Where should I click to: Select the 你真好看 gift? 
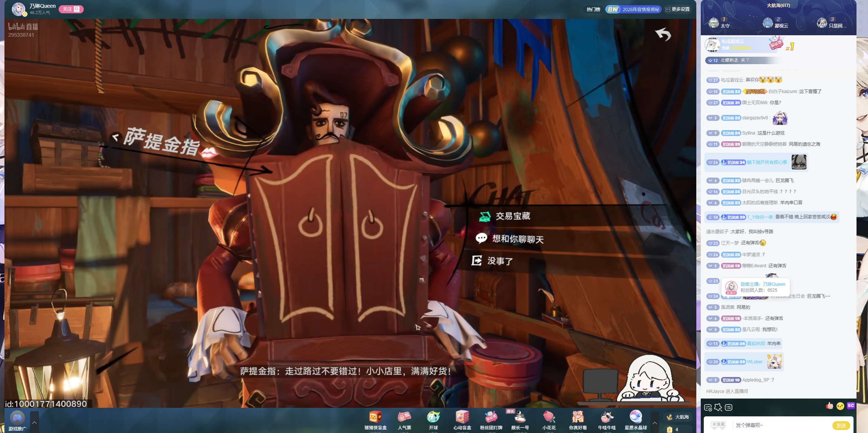(578, 421)
